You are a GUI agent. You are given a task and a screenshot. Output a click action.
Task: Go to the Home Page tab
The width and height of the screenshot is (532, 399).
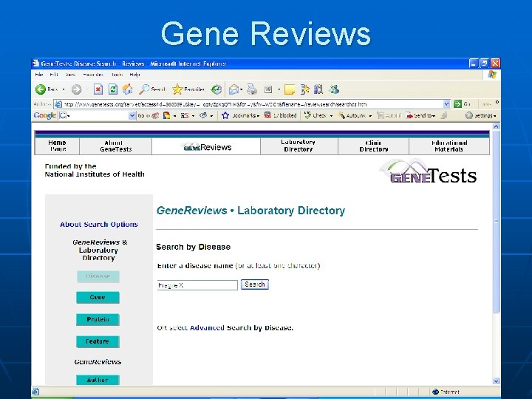[x=58, y=146]
